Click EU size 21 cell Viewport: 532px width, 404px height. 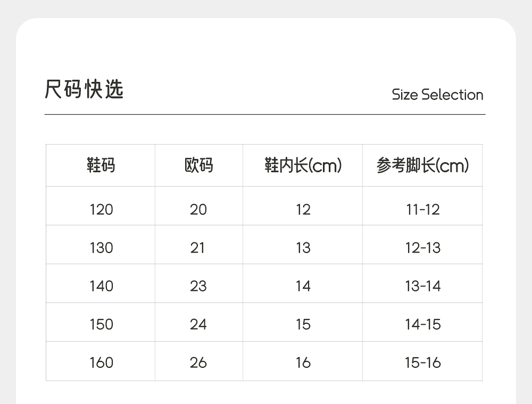(x=198, y=248)
